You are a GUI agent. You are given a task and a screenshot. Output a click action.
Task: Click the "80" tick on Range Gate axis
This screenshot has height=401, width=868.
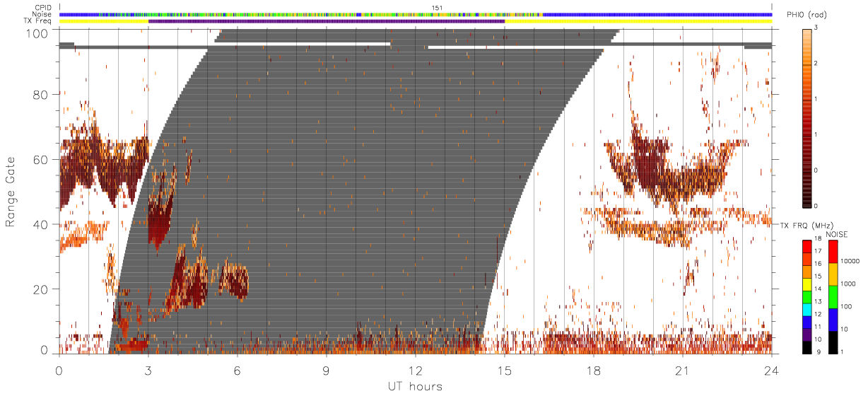(40, 94)
